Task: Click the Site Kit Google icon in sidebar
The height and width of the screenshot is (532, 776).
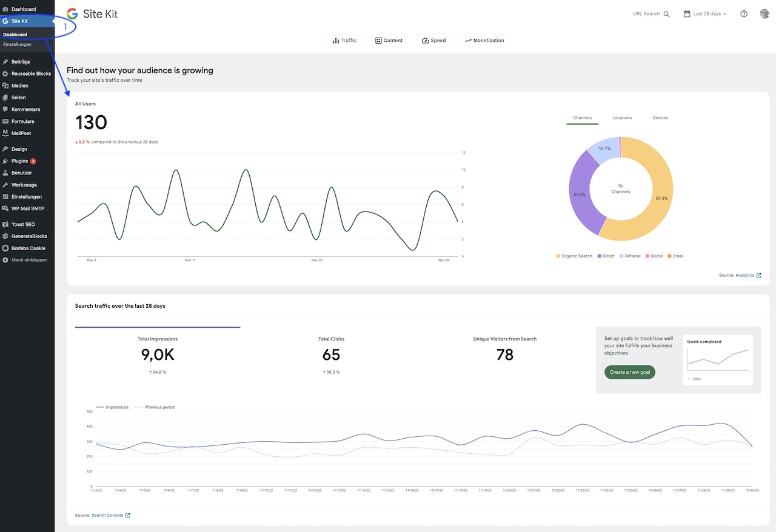Action: (x=5, y=21)
